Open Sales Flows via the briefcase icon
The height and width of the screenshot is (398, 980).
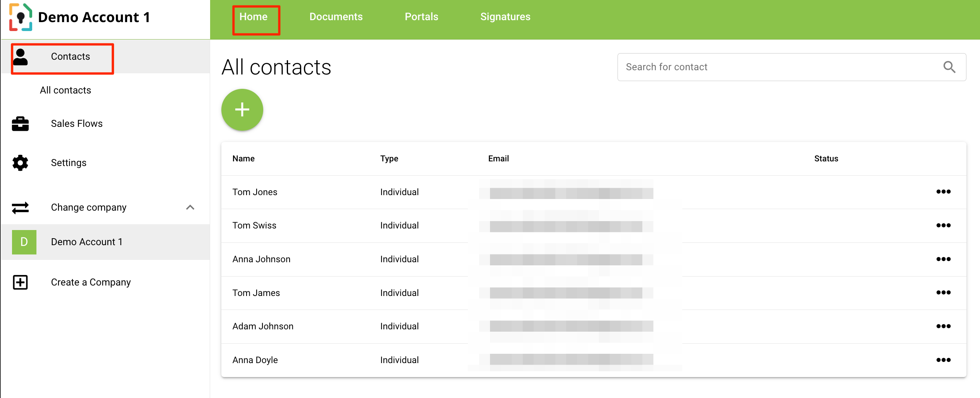(20, 123)
